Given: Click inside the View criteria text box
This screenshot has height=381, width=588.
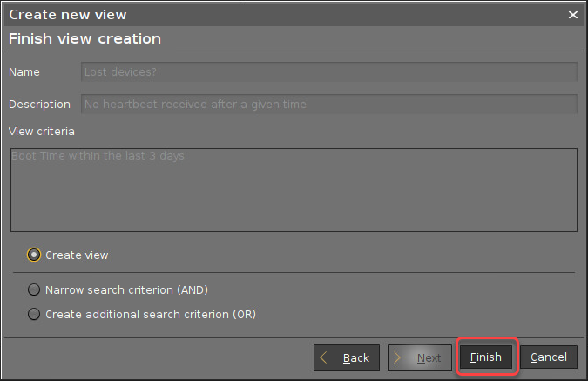Looking at the screenshot, I should click(293, 201).
